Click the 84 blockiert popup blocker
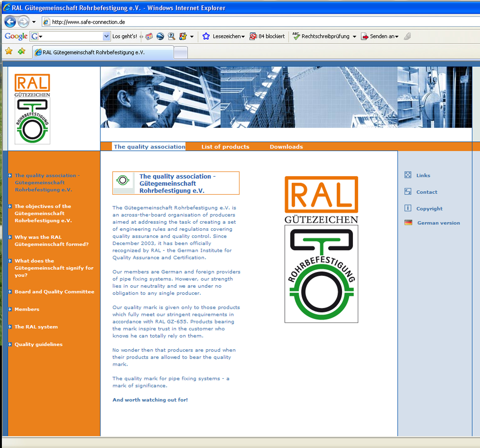480x448 pixels. (x=267, y=36)
